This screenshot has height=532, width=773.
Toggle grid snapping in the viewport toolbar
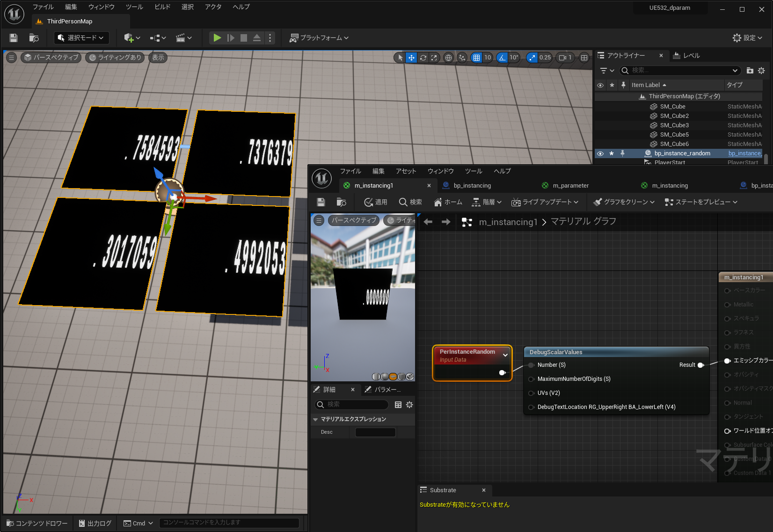point(476,58)
